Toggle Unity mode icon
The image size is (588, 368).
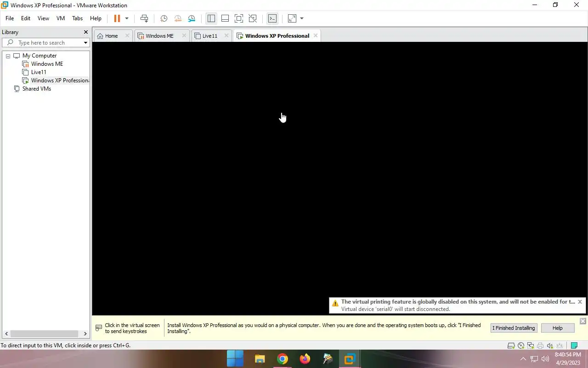coord(253,18)
